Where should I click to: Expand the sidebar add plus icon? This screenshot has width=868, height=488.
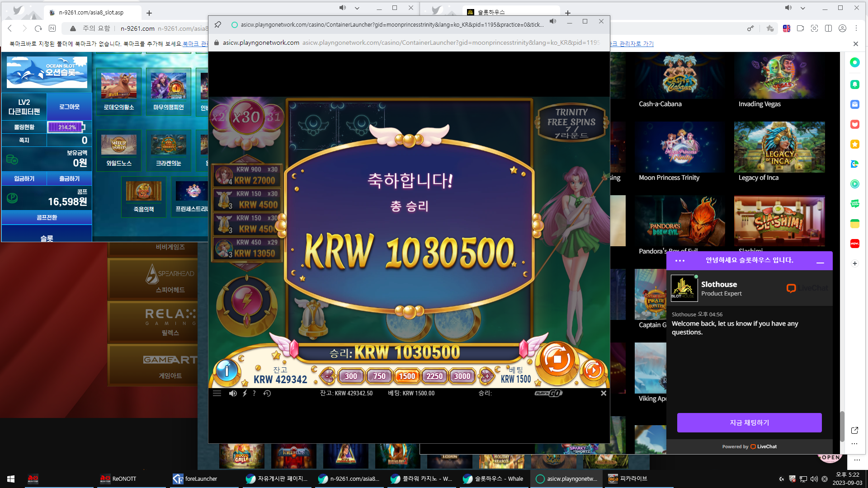click(854, 263)
